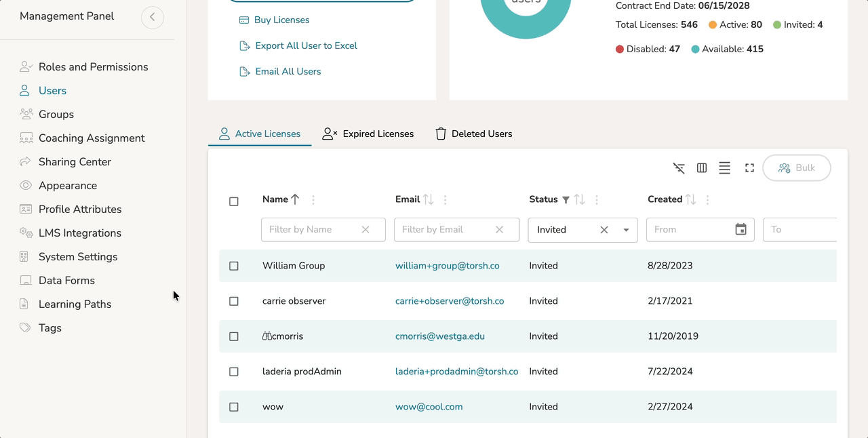
Task: Open calendar picker in From date field
Action: 741,230
